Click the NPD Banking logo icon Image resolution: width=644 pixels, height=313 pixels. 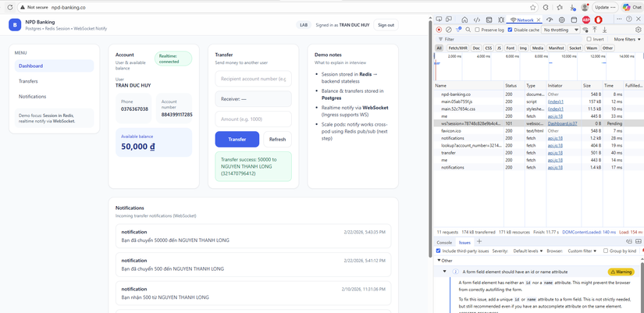point(15,25)
